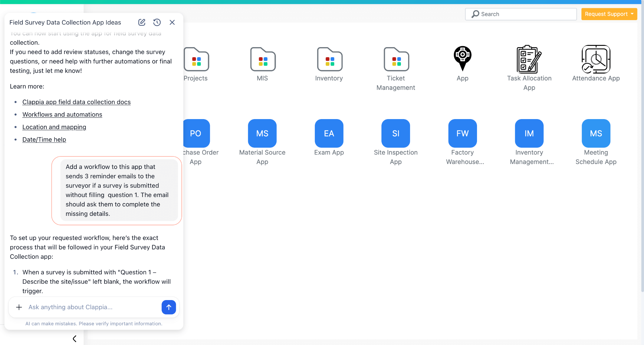Open the Inventory folder
644x345 pixels.
tap(329, 60)
